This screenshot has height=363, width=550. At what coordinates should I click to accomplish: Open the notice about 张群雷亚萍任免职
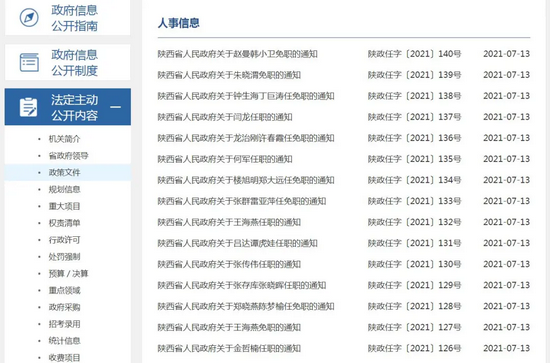(x=242, y=201)
